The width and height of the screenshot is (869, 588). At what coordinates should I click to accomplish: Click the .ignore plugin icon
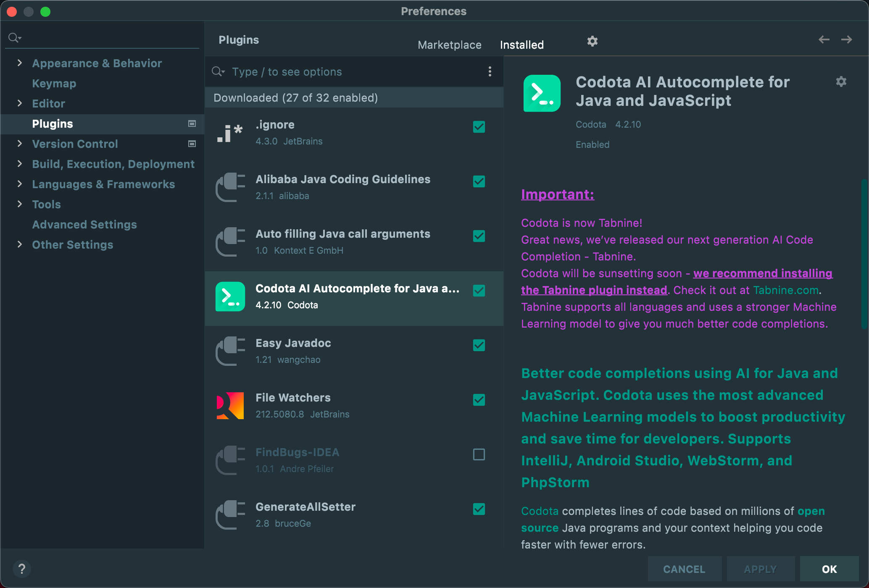[230, 133]
